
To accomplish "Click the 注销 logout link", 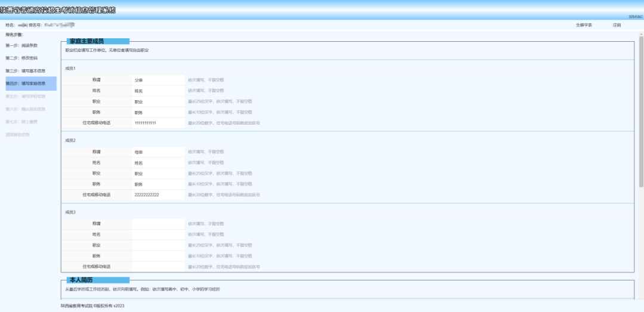I will click(x=617, y=25).
